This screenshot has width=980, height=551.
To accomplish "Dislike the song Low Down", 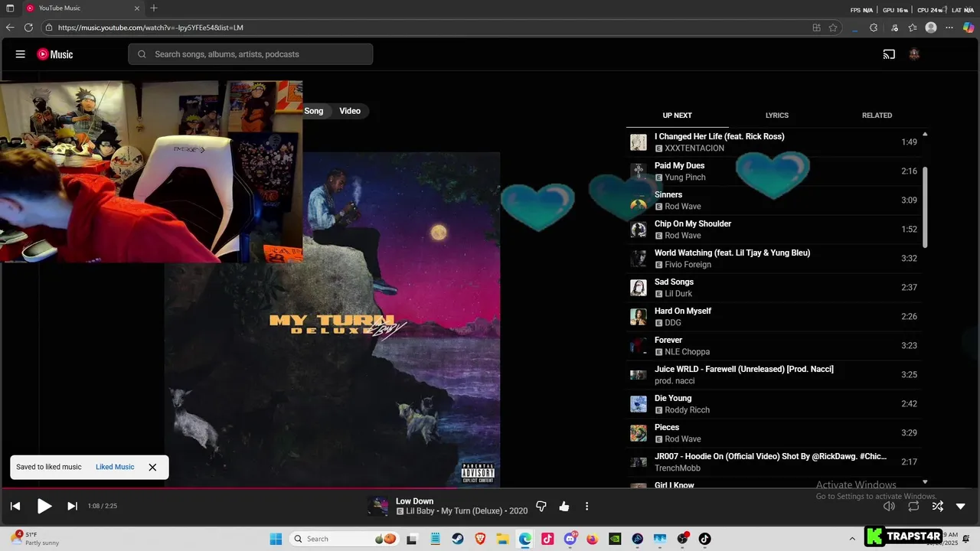I will point(541,507).
